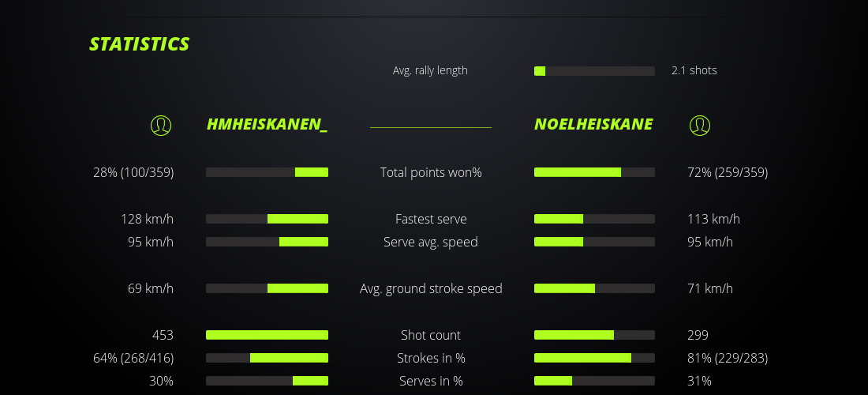This screenshot has height=395, width=868.
Task: Click the 72% (259/359) value
Action: pos(728,172)
